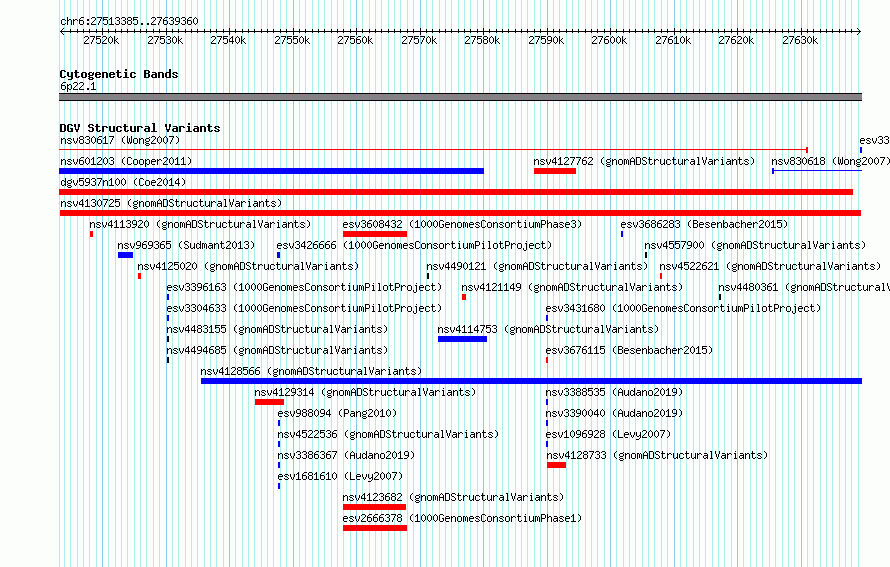Select the blue nsv969365 variant bar
Viewport: 890px width, 567px height.
click(125, 255)
